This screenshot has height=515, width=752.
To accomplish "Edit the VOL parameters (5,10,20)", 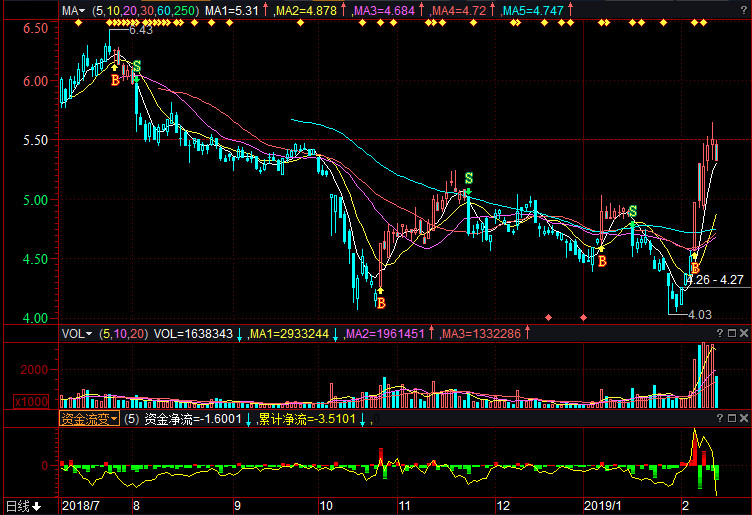I will 124,333.
